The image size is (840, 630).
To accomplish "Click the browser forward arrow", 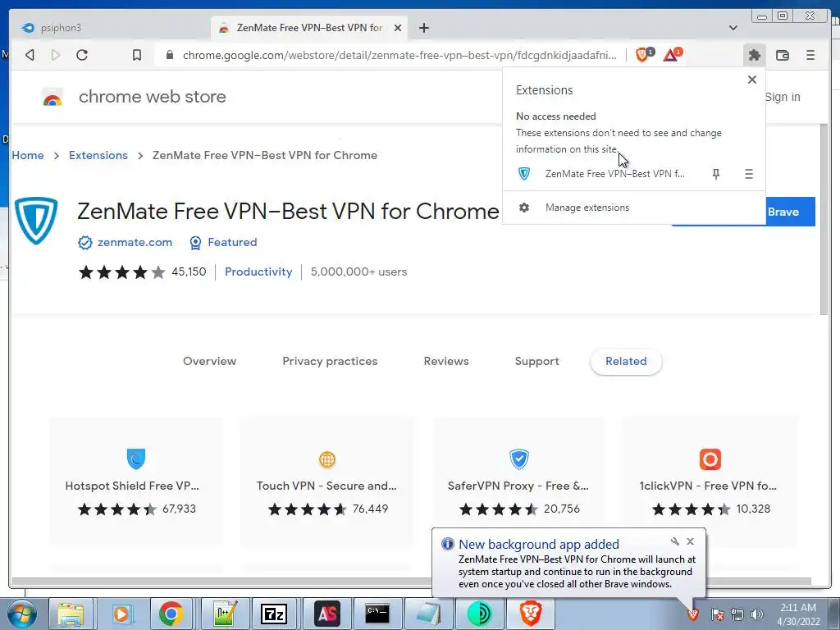I will tap(56, 55).
